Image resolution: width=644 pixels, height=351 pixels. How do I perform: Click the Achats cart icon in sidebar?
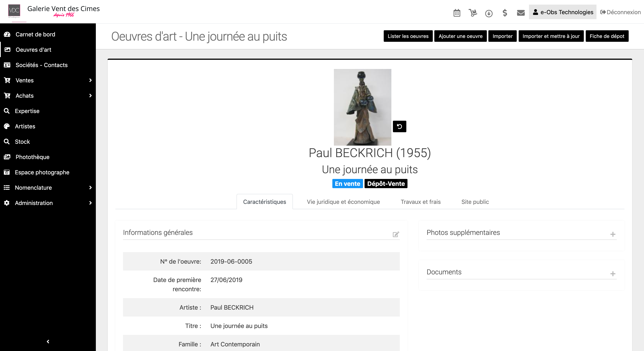point(7,96)
